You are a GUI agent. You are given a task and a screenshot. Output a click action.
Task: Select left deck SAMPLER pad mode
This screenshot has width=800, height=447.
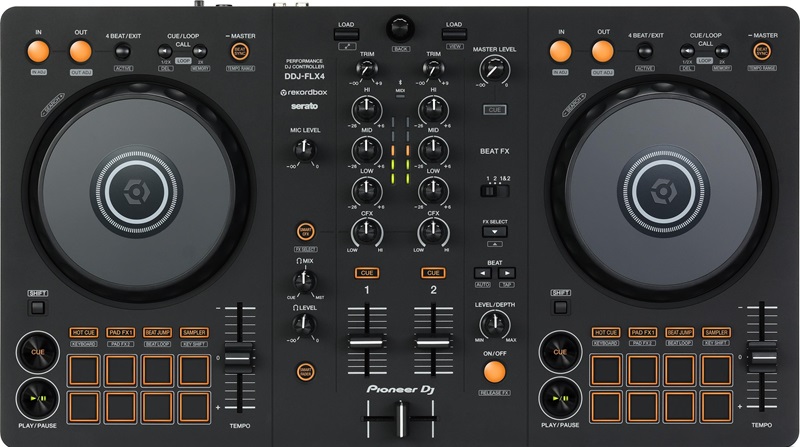(194, 332)
